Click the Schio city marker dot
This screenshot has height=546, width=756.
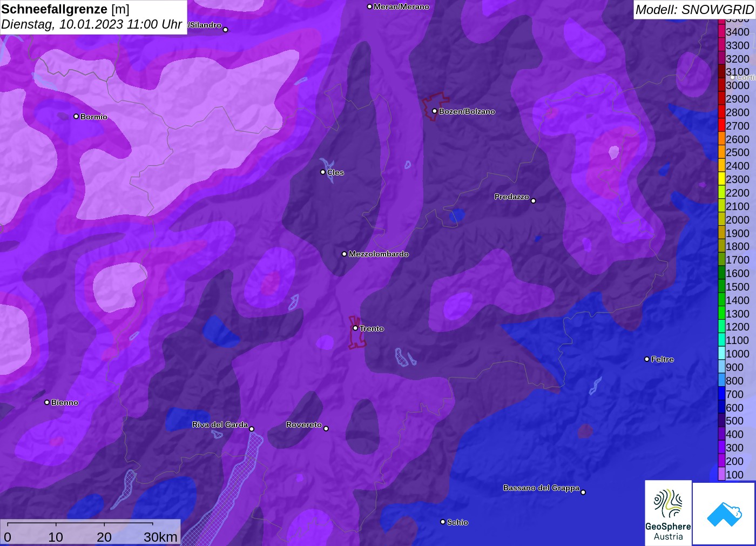pyautogui.click(x=443, y=522)
